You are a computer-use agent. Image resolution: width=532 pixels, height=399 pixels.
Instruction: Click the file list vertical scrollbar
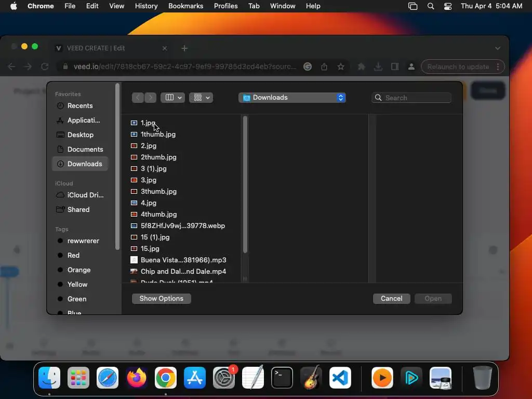point(245,185)
